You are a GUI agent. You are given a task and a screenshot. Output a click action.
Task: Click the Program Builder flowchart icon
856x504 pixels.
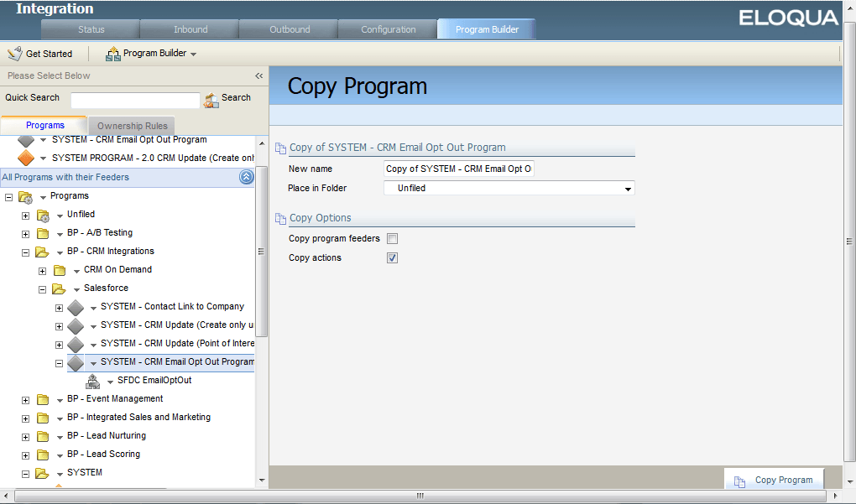(112, 53)
